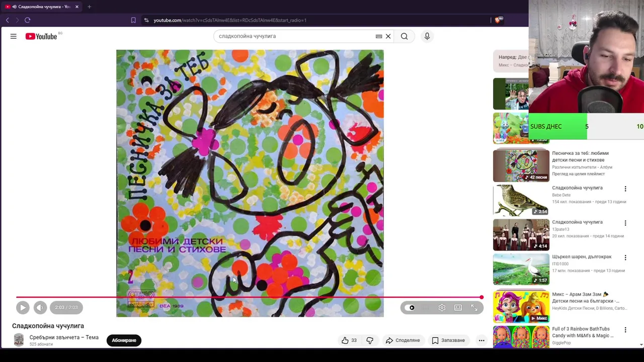Viewport: 644px width, 362px height.
Task: Open Brave shields icon in address bar
Action: (498, 20)
